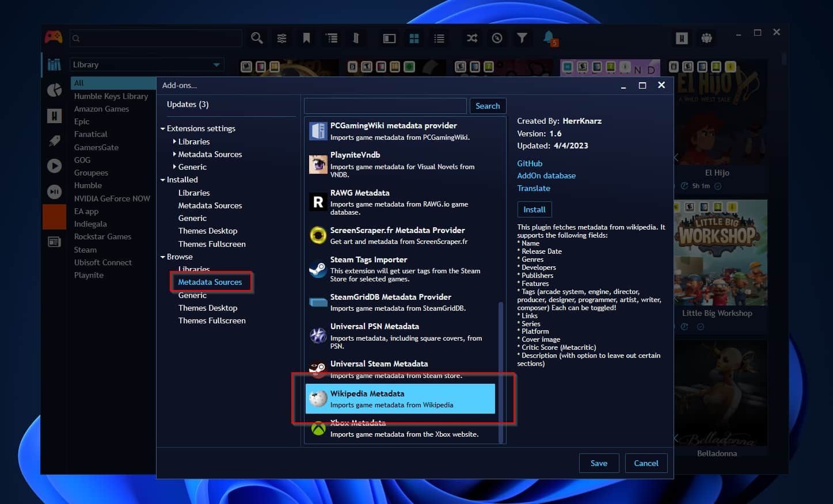Viewport: 833px width, 504px height.
Task: Click the play-pause circle icon in sidebar
Action: [54, 191]
